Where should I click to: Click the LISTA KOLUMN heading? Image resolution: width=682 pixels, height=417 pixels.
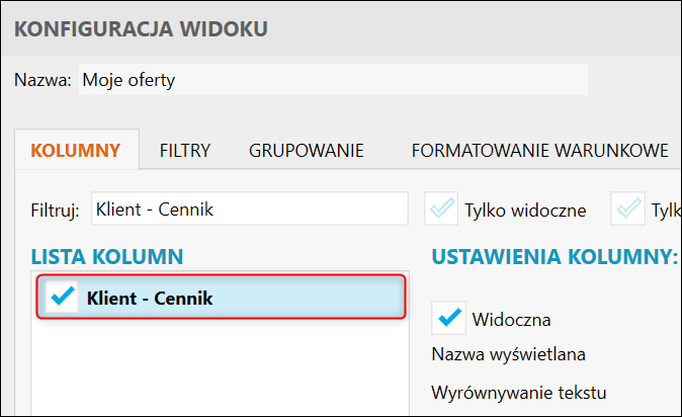pos(107,256)
